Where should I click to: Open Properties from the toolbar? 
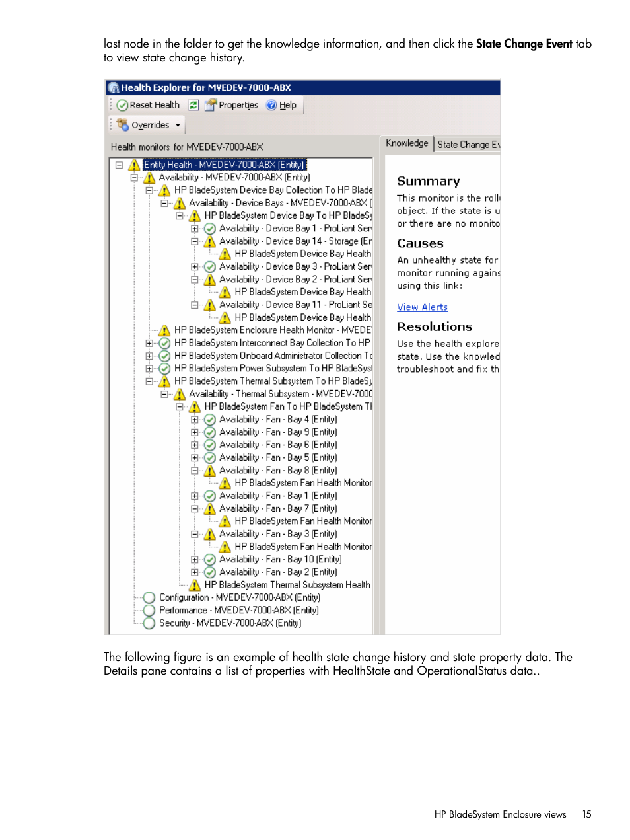tap(232, 105)
